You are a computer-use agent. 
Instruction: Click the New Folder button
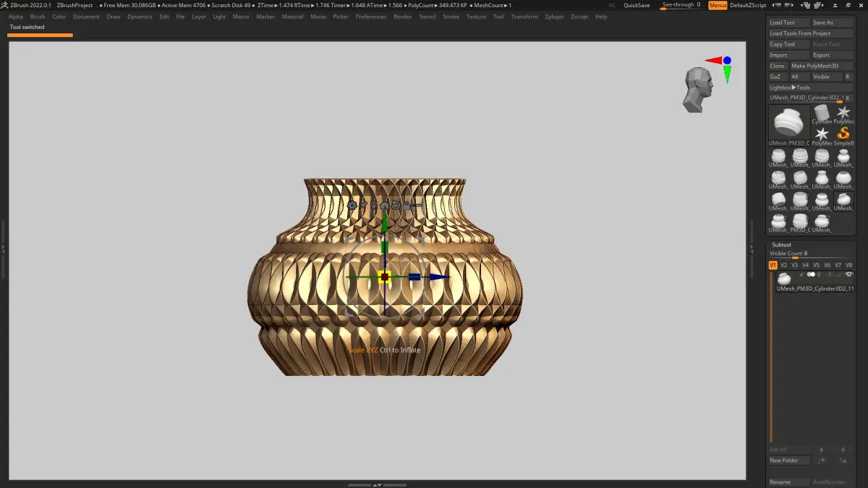[x=789, y=461]
